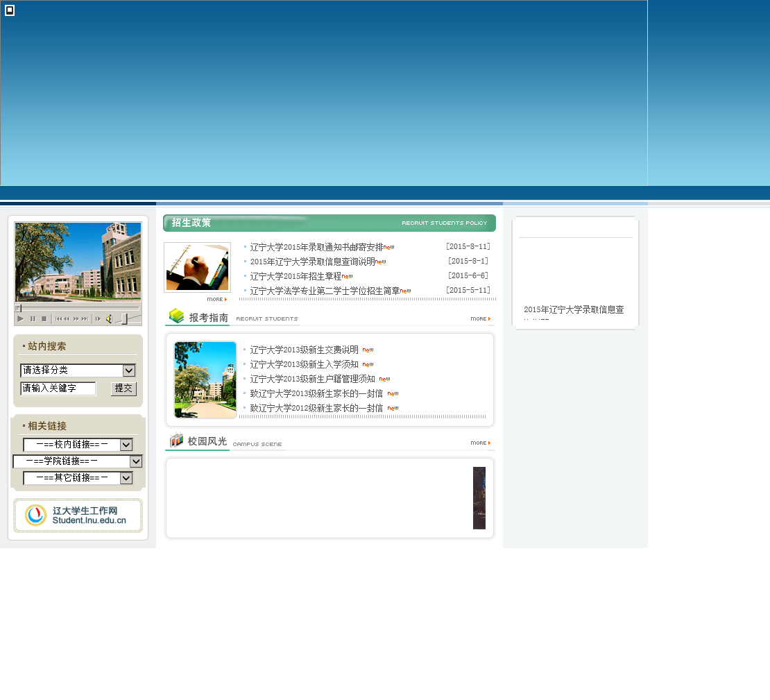Viewport: 770px width, 700px height.
Task: Click the campus video preview image
Action: (78, 262)
